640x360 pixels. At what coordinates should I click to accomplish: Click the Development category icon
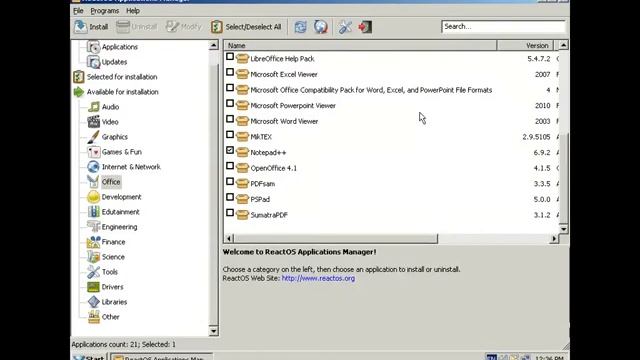[x=94, y=197]
